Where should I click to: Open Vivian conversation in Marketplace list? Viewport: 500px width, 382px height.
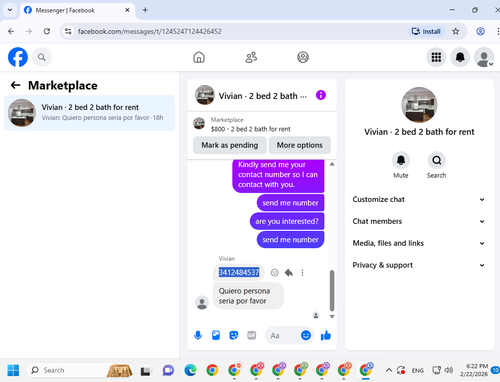(x=89, y=113)
